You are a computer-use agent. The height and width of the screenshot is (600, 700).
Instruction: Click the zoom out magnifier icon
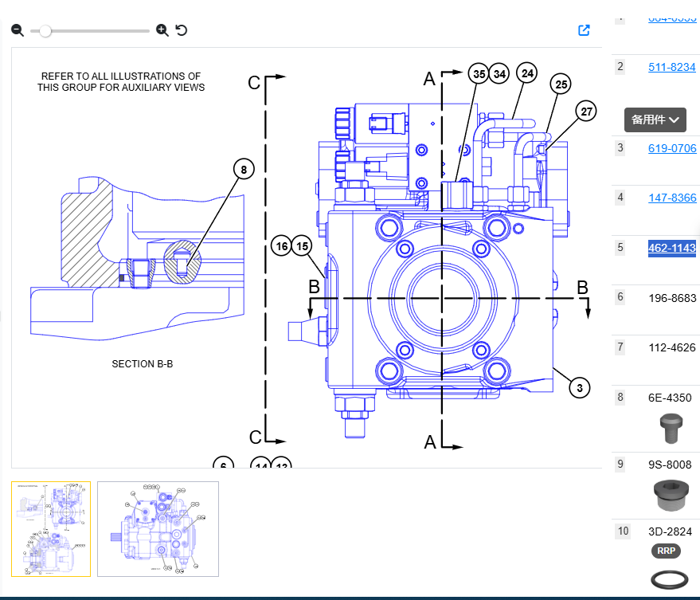pyautogui.click(x=18, y=30)
